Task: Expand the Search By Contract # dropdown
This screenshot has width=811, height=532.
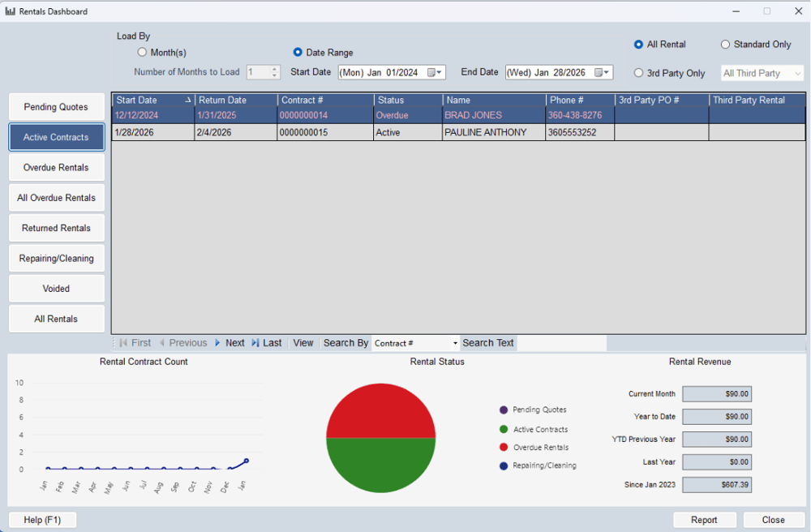Action: tap(454, 343)
